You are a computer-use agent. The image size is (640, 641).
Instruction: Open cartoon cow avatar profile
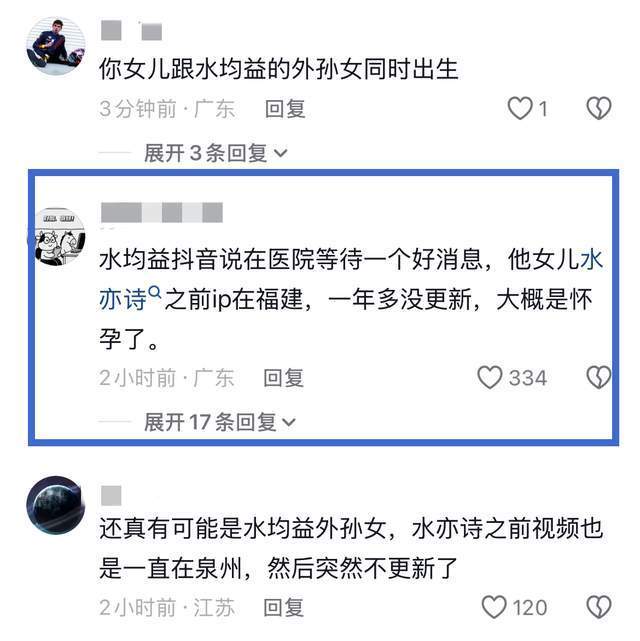[x=57, y=237]
